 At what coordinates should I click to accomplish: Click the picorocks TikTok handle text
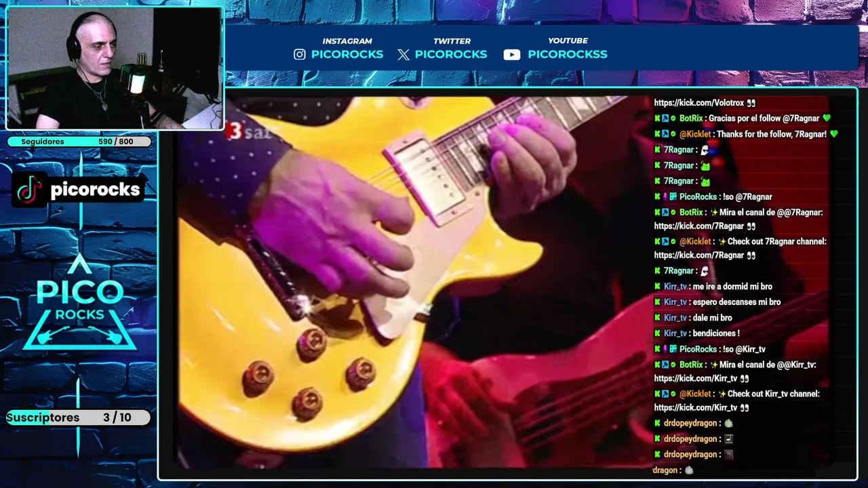click(96, 190)
